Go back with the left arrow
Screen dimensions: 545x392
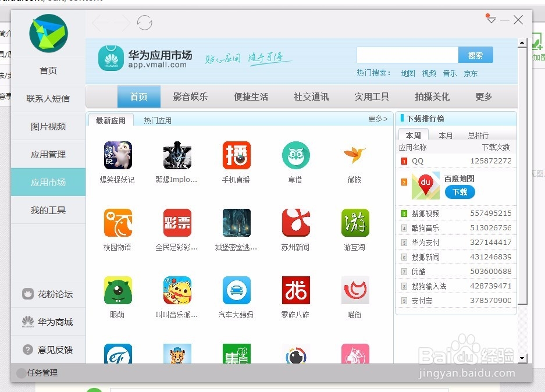click(x=100, y=23)
